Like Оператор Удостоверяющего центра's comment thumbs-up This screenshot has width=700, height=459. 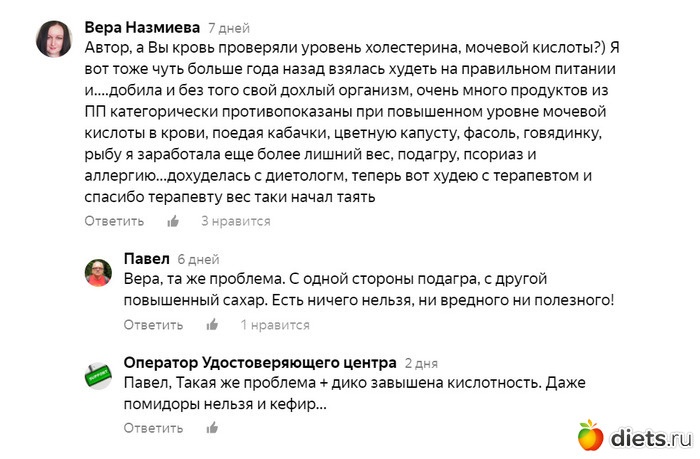point(212,428)
